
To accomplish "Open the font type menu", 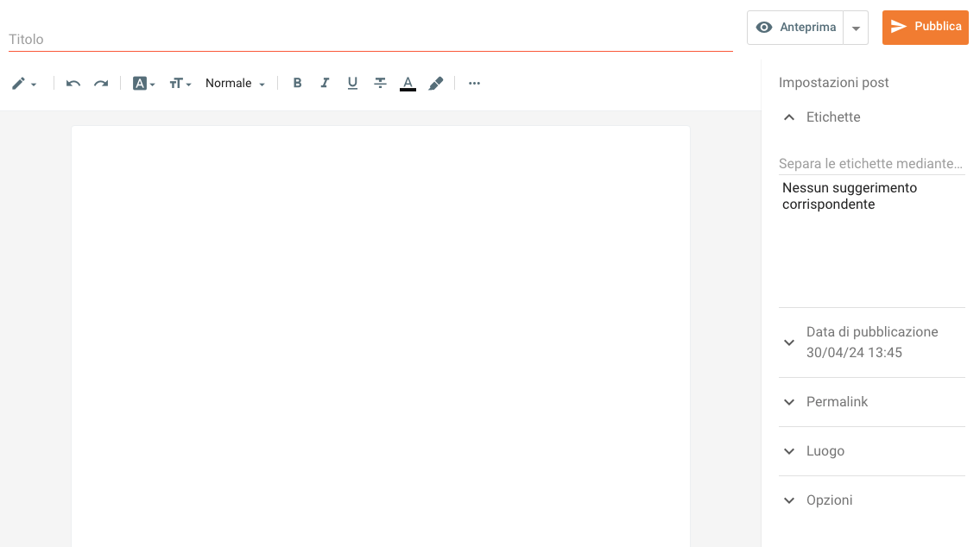I will 143,83.
